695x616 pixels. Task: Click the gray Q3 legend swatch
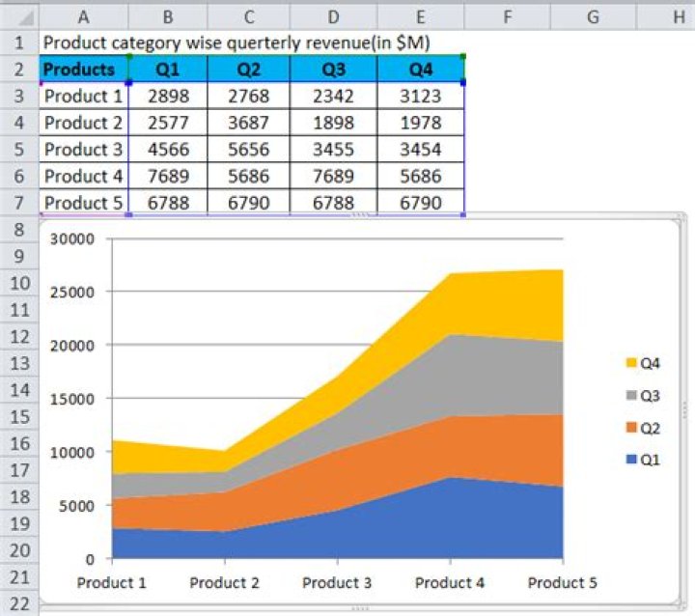(x=632, y=395)
